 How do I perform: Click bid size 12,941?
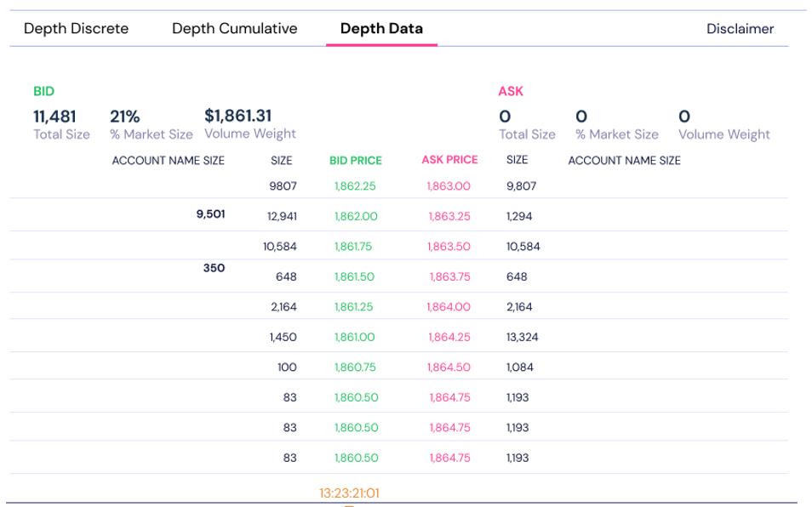coord(283,216)
